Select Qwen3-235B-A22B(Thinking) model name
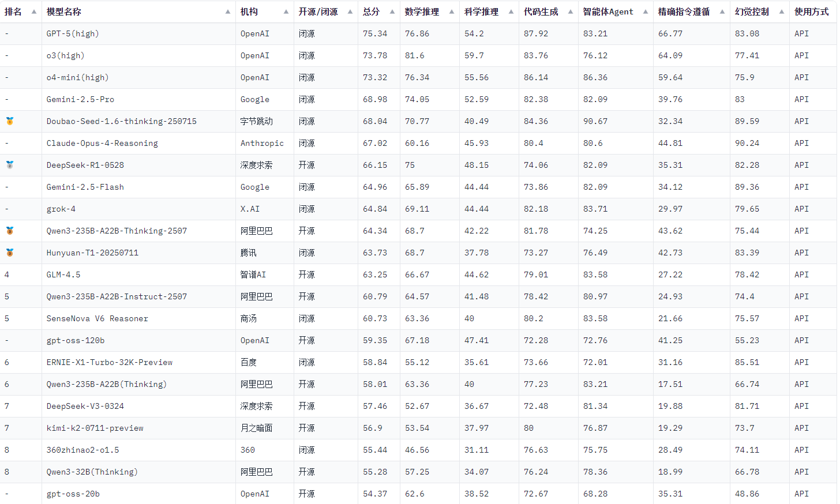Image resolution: width=840 pixels, height=504 pixels. [107, 384]
